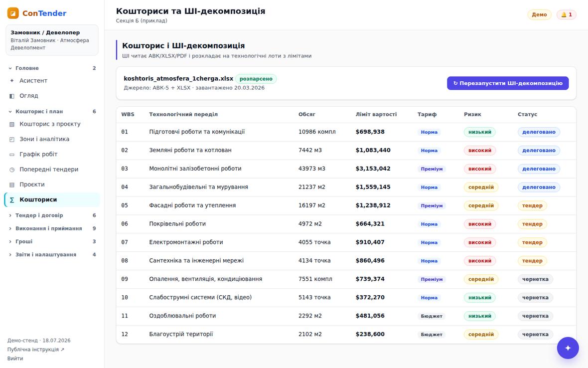Click the Бюджет tariff tag for Оздоблювальні роботи
This screenshot has height=368, width=588.
(432, 316)
